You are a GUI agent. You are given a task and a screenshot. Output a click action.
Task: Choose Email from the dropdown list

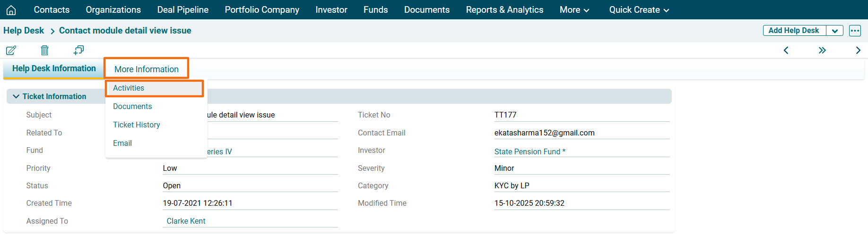click(122, 143)
